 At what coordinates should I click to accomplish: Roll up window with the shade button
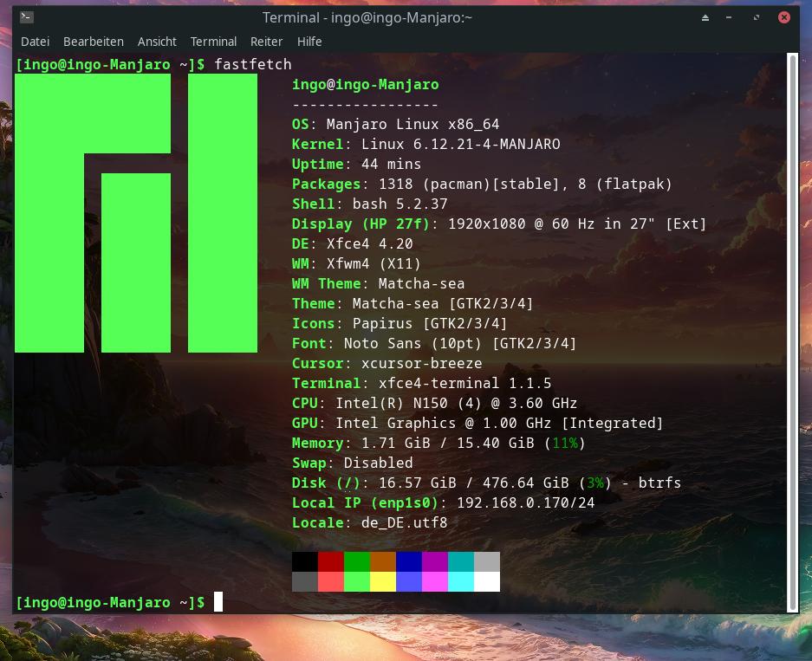pos(705,17)
